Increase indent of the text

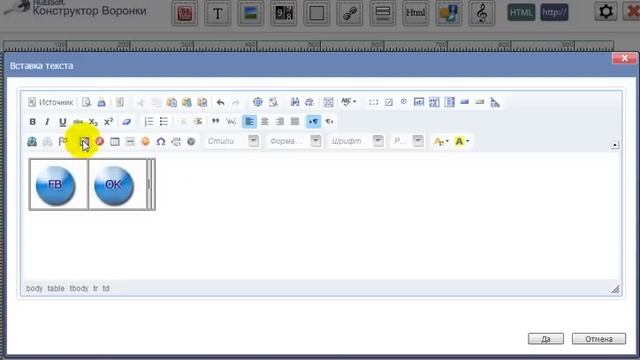point(198,122)
